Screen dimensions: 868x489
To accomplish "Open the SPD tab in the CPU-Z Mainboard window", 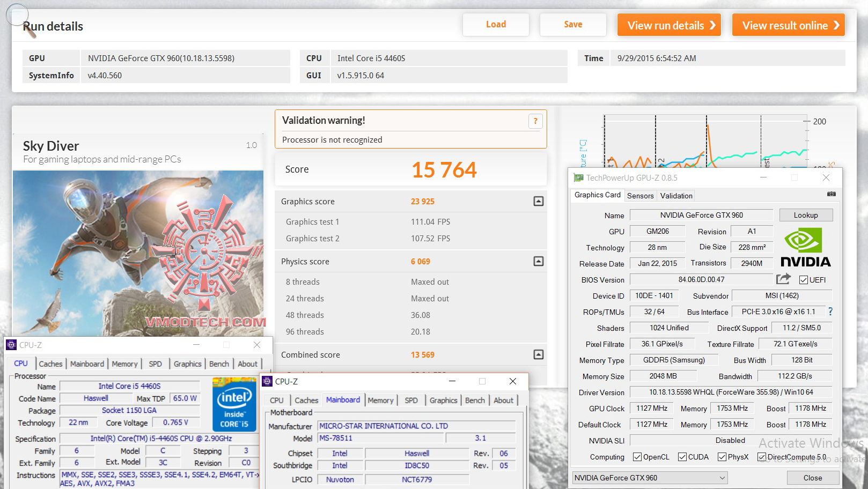I will 411,400.
